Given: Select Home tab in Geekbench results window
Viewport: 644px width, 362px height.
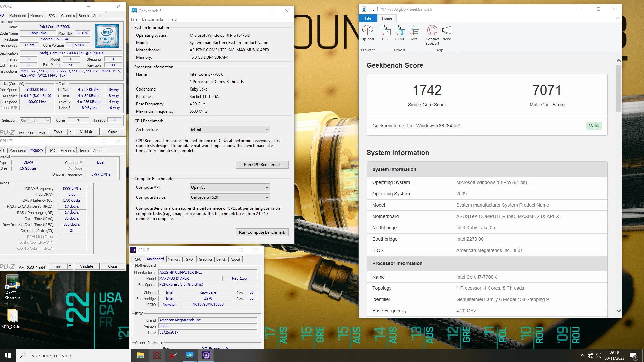Looking at the screenshot, I should click(x=387, y=18).
